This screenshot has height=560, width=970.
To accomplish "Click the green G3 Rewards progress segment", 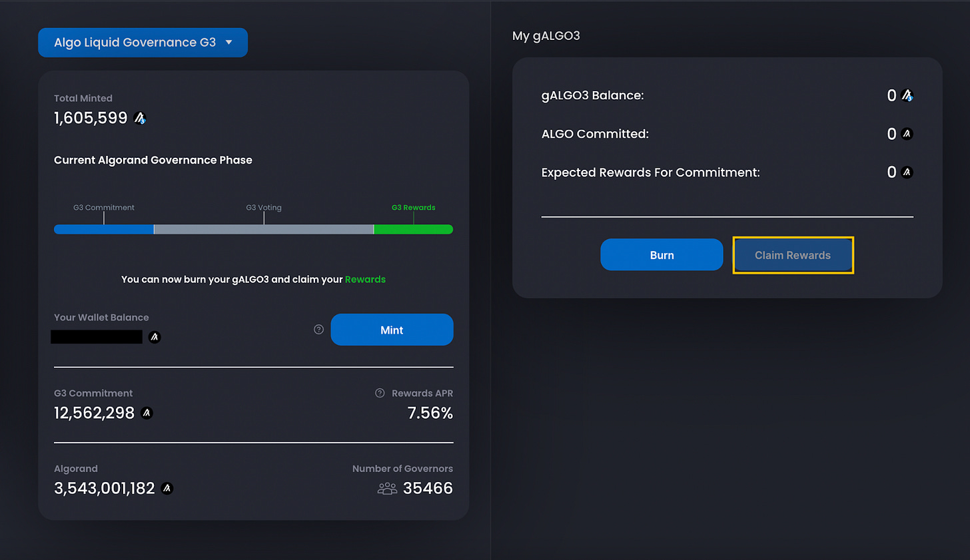I will 414,229.
